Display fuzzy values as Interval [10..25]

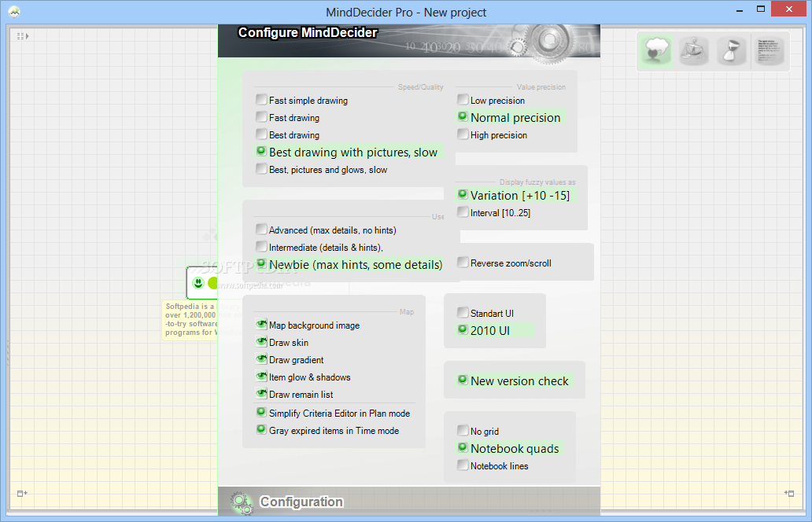(x=494, y=212)
